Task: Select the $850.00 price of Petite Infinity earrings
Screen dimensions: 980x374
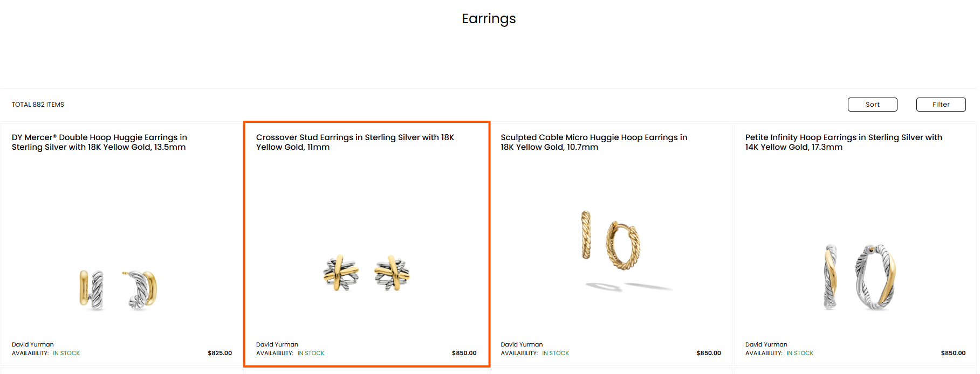Action: tap(953, 354)
